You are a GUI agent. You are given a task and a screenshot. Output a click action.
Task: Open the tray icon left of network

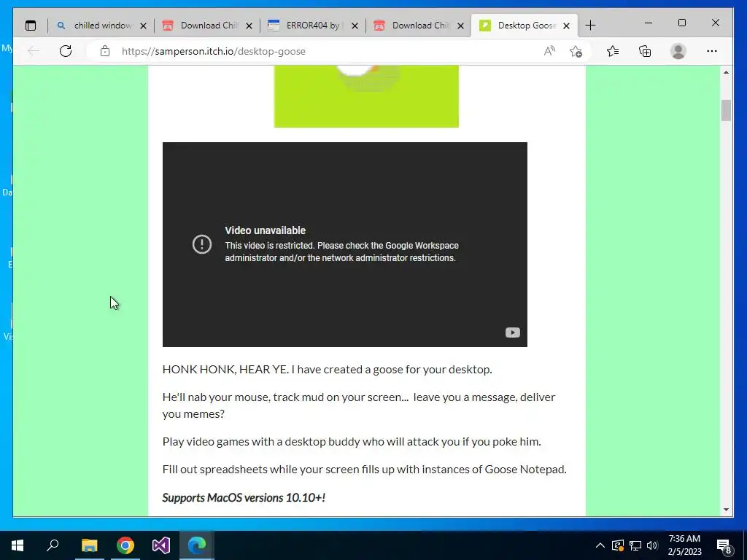(x=618, y=545)
